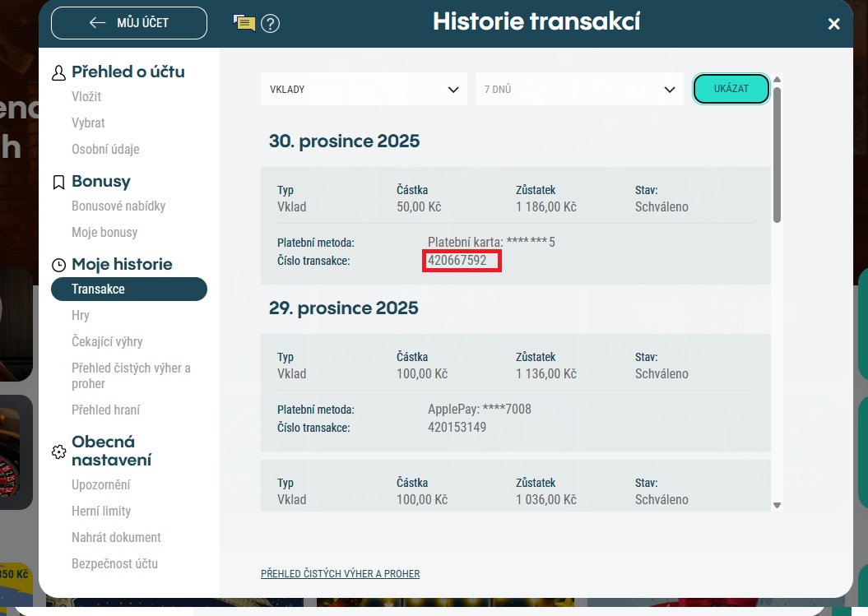
Task: Close the transaction history dialog
Action: 833,24
